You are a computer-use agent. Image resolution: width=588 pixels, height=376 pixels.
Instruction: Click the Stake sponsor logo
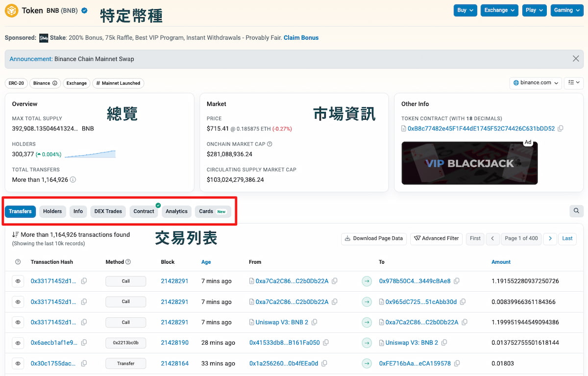pyautogui.click(x=44, y=38)
